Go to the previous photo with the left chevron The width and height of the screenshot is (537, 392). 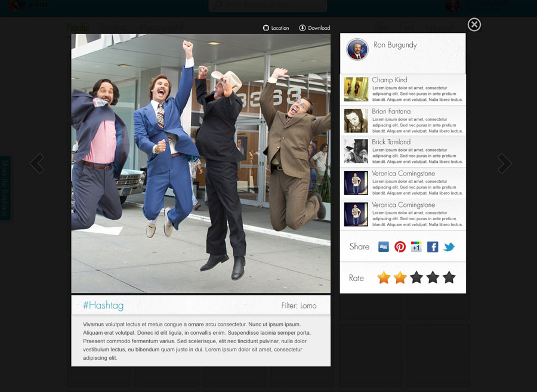tap(36, 163)
